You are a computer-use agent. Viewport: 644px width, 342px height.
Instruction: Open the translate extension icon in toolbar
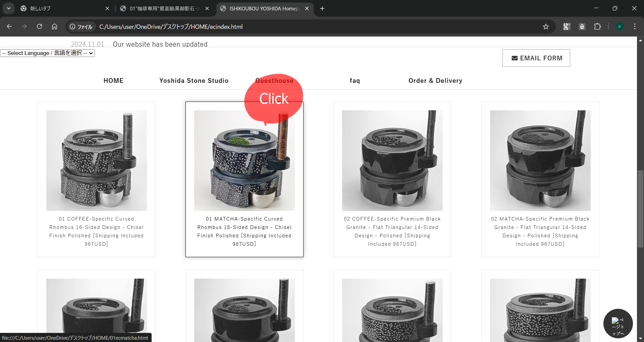[567, 26]
